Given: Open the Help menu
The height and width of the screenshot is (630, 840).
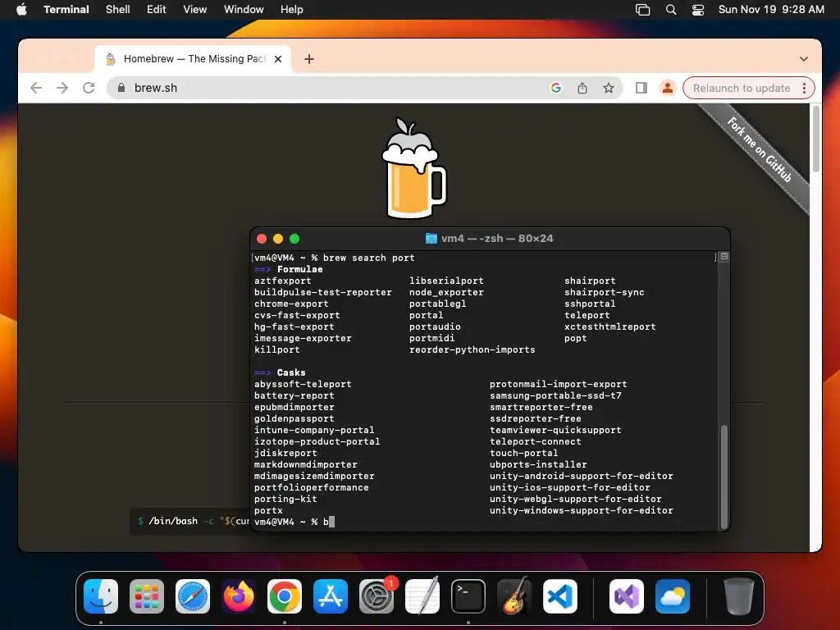Looking at the screenshot, I should point(292,10).
